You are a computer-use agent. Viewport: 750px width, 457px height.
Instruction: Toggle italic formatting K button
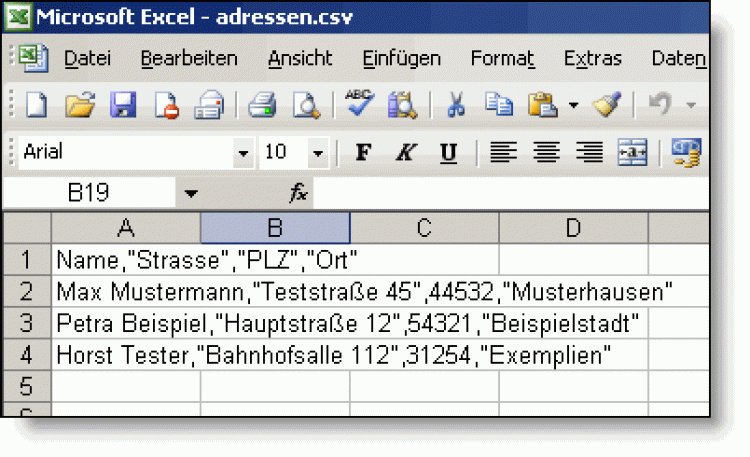click(406, 152)
